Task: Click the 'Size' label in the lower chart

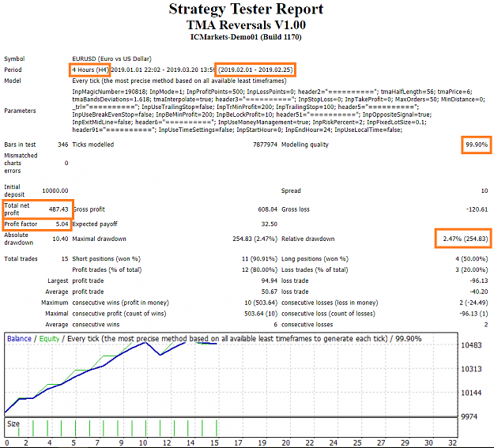Action: pyautogui.click(x=13, y=424)
